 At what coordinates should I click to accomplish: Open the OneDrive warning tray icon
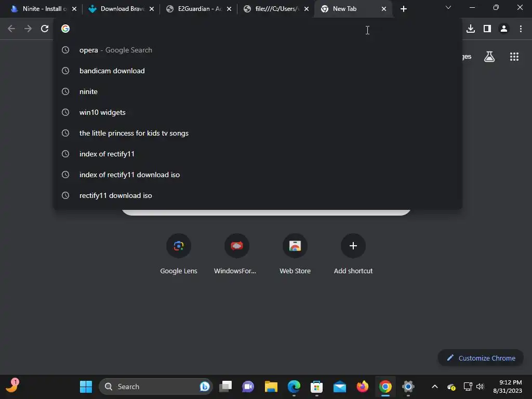pos(451,387)
